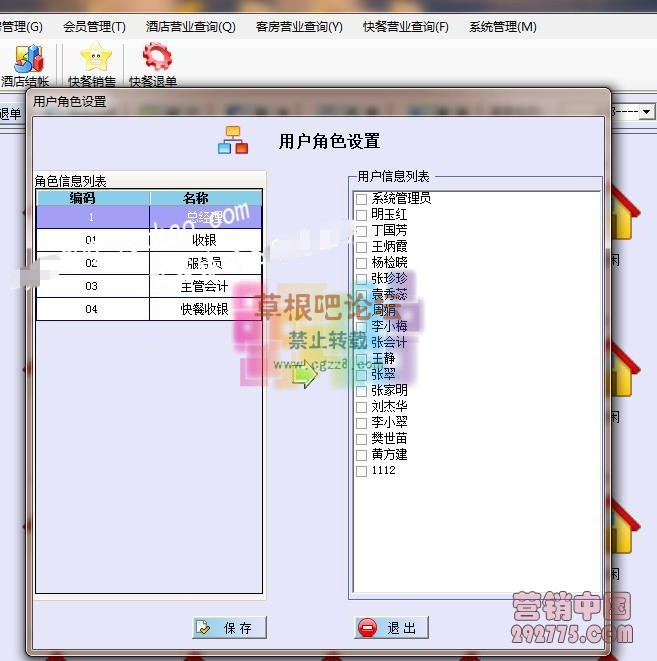Enable the 黄方建 user checkbox
This screenshot has width=657, height=661.
361,455
